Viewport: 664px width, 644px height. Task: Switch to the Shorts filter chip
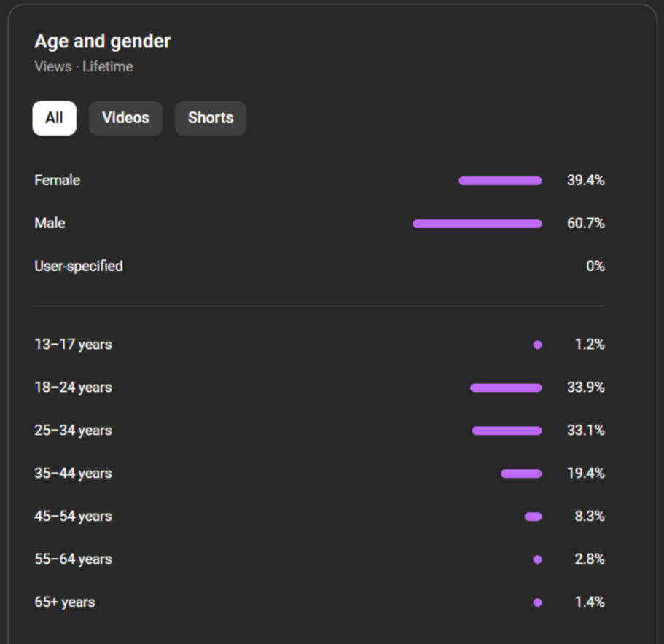pos(211,118)
